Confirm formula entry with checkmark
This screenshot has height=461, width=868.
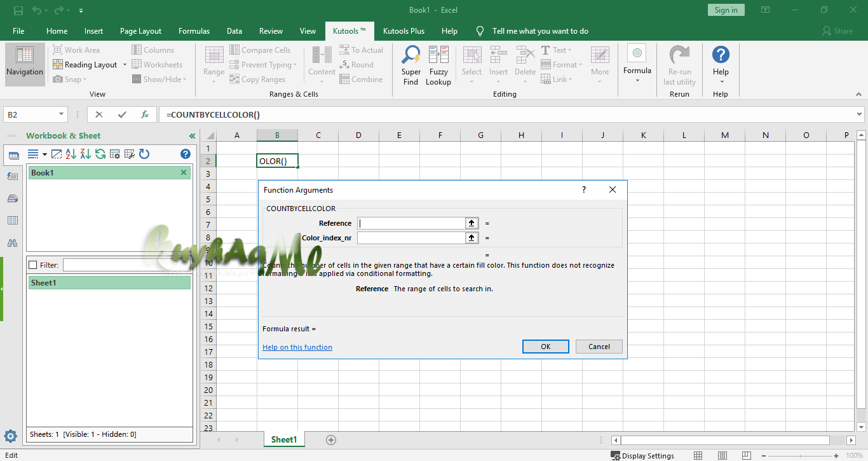[122, 114]
